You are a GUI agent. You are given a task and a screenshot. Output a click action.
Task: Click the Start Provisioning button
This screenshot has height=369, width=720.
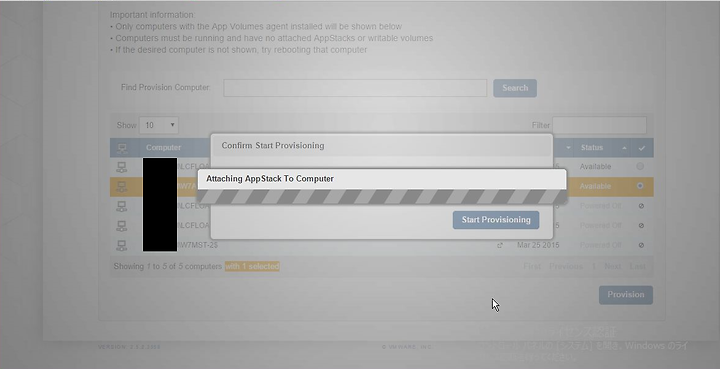[496, 220]
